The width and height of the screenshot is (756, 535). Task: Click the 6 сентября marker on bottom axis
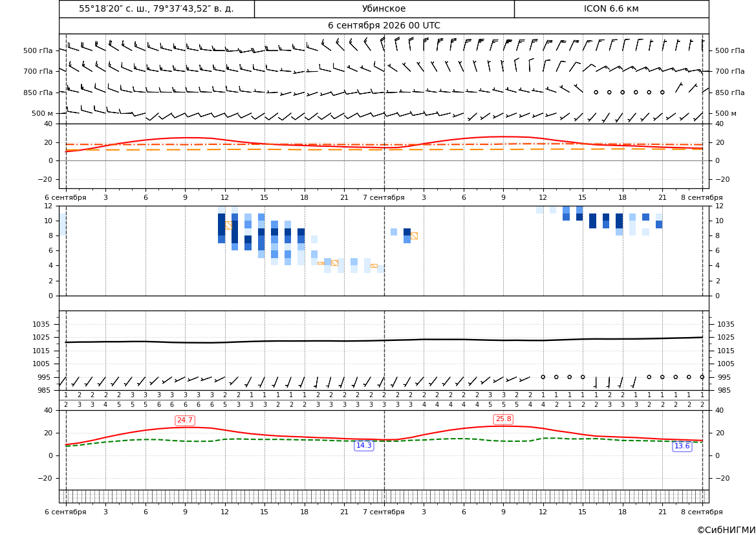click(65, 512)
